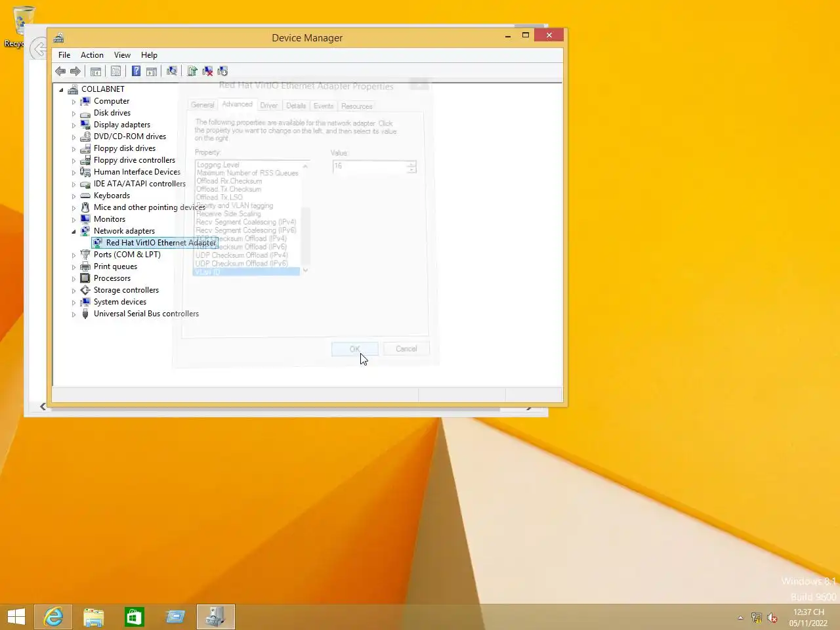Screen dimensions: 840x630
Task: Select "Mice and other pointing devices" label
Action: [150, 207]
